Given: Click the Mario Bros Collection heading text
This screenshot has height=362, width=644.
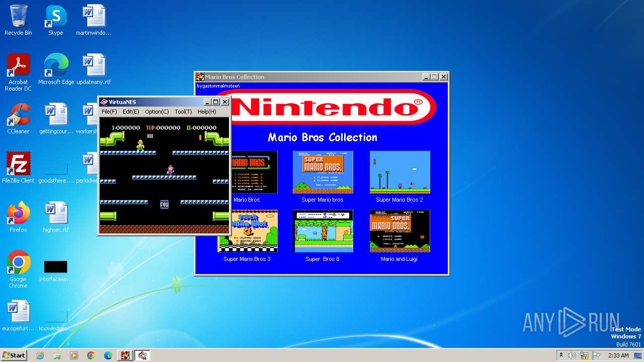Looking at the screenshot, I should coord(323,137).
